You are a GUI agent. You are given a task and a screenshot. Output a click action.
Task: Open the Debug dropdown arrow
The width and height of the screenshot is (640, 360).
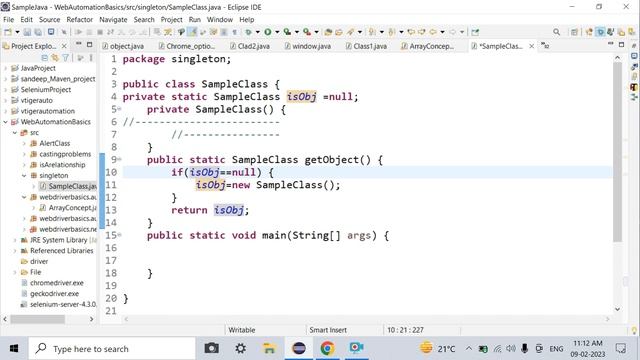click(x=258, y=32)
